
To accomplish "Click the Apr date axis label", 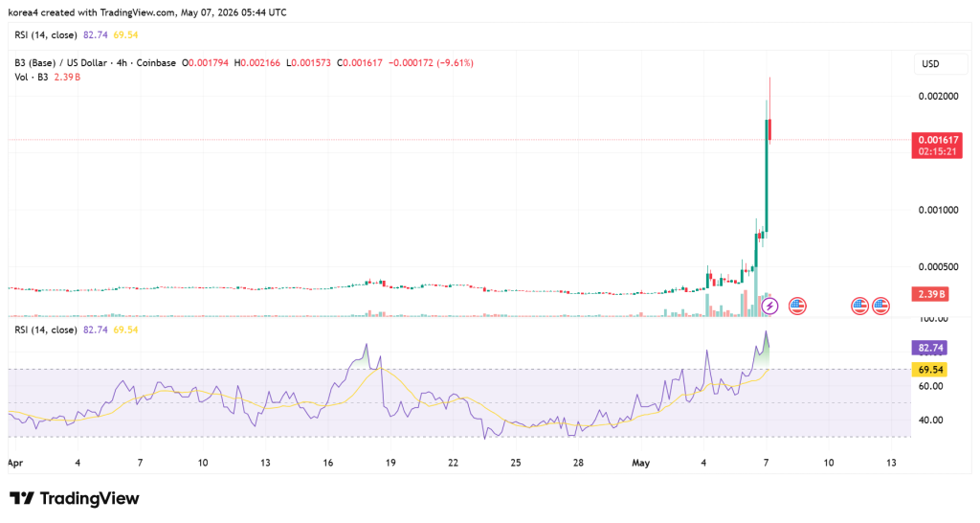I will pyautogui.click(x=15, y=464).
